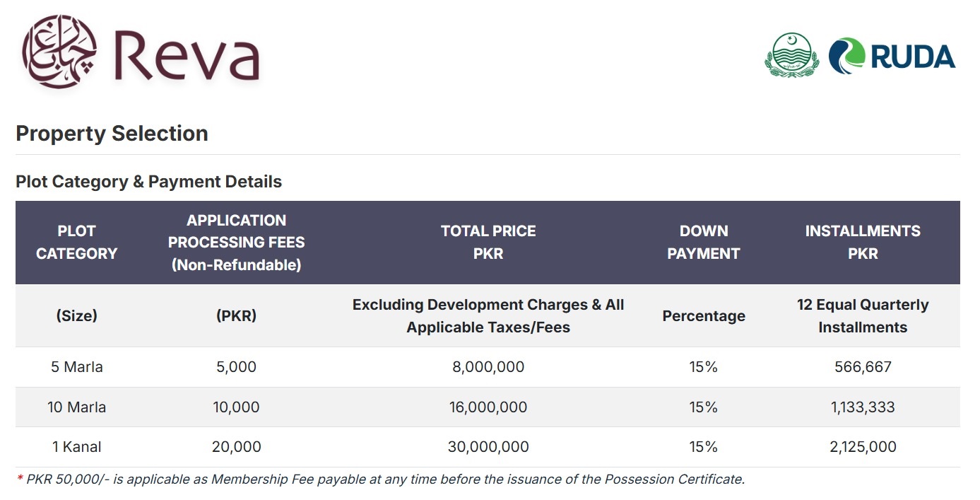Click the Down Payment column header
980x500 pixels.
(x=704, y=242)
